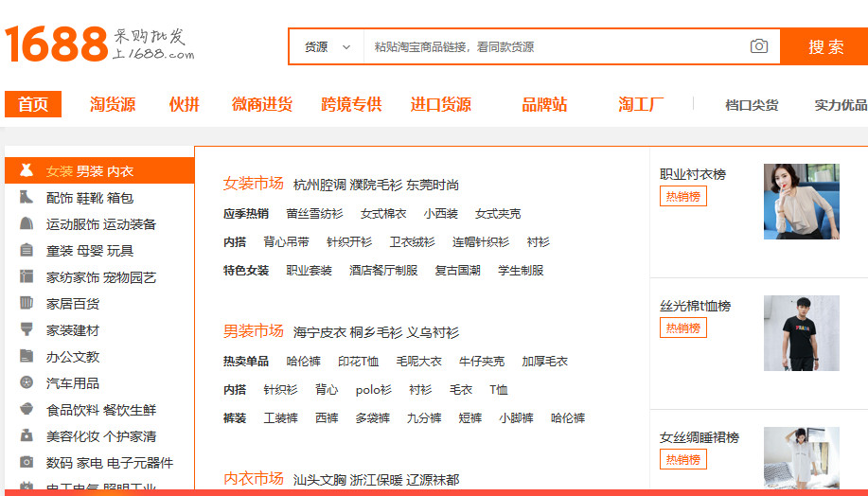Click the 海宁皮衣 link
This screenshot has height=496, width=868.
(x=319, y=332)
